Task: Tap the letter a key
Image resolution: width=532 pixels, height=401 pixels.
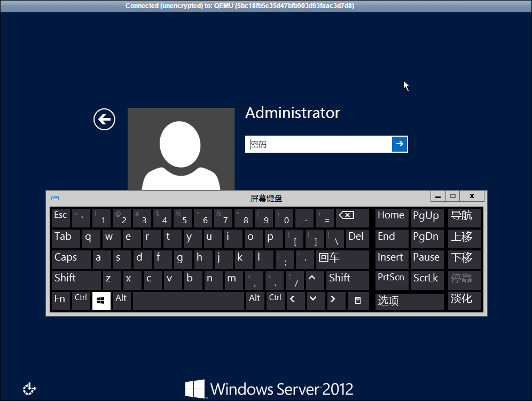Action: point(101,260)
